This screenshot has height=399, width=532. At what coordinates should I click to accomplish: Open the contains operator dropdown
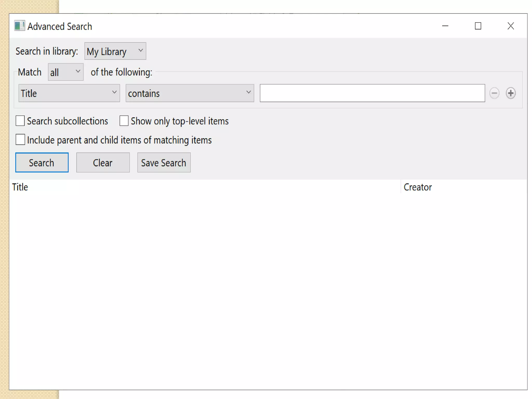190,93
